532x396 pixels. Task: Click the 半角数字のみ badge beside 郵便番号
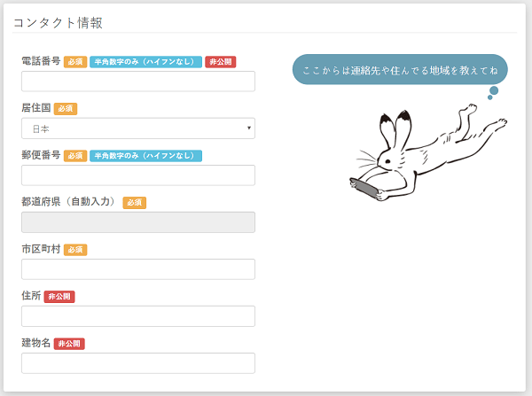[146, 156]
